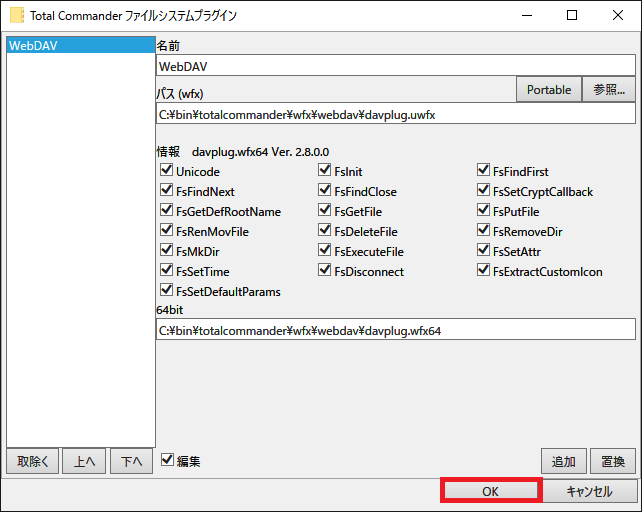Click the パス (wfx) path field
The width and height of the screenshot is (642, 512).
396,114
